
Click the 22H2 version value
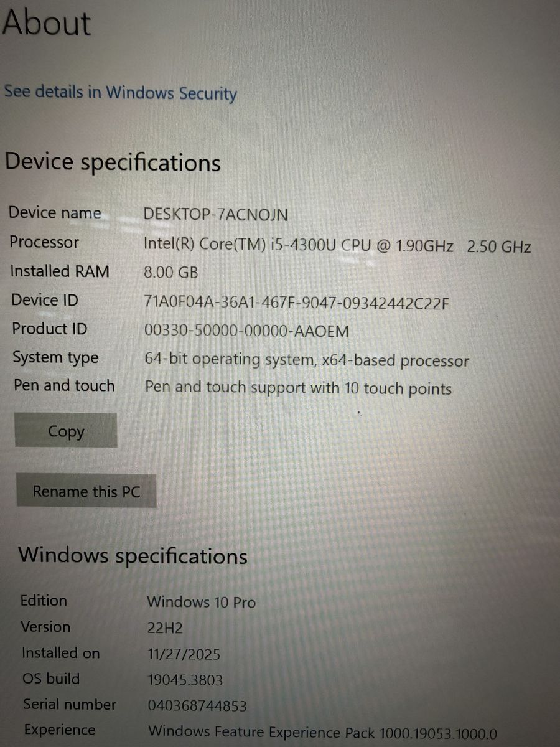(x=165, y=628)
